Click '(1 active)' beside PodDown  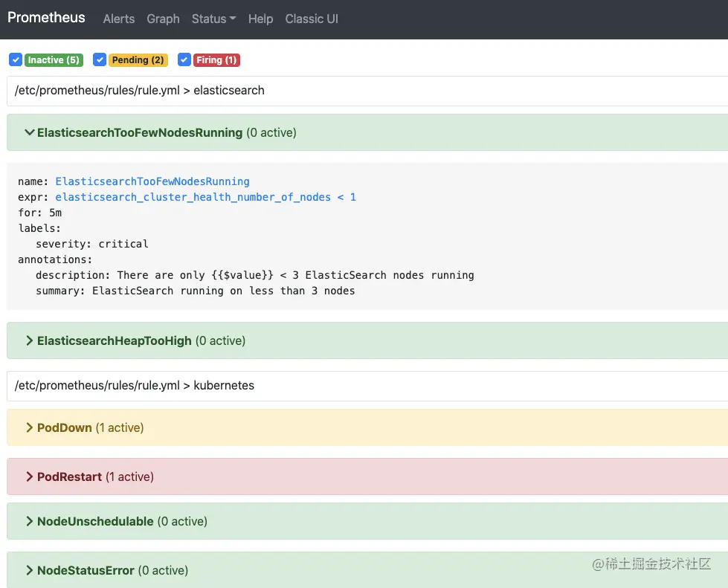coord(120,427)
